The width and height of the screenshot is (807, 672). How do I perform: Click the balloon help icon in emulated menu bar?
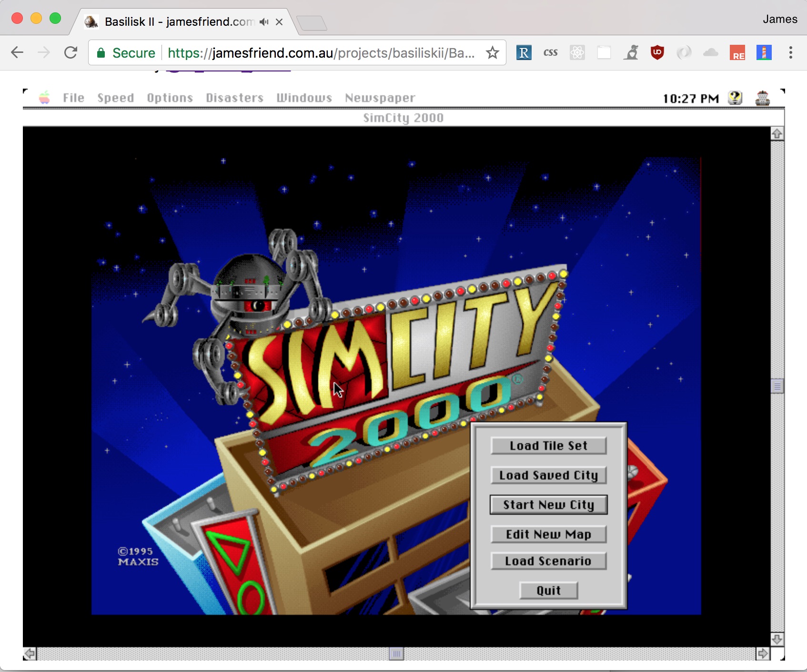pyautogui.click(x=735, y=98)
